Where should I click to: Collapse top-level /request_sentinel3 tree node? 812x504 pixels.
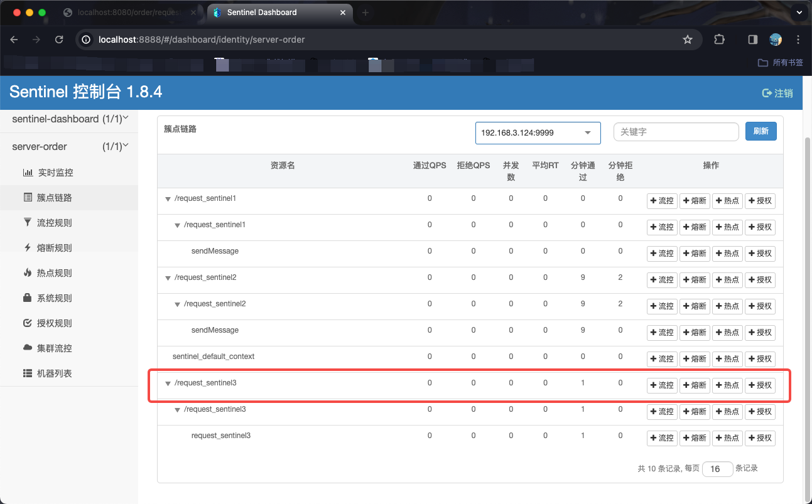[168, 383]
